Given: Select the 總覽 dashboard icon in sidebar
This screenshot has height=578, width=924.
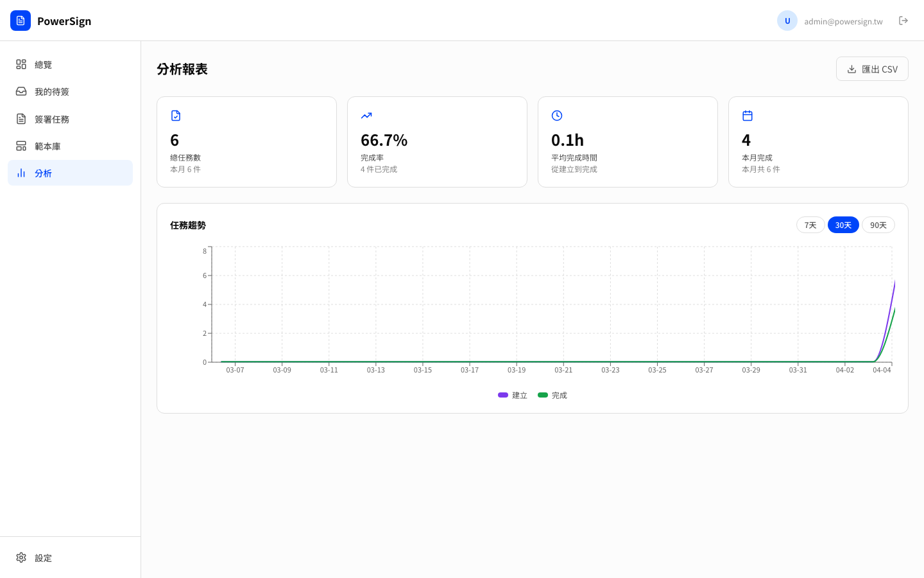Looking at the screenshot, I should [x=21, y=64].
